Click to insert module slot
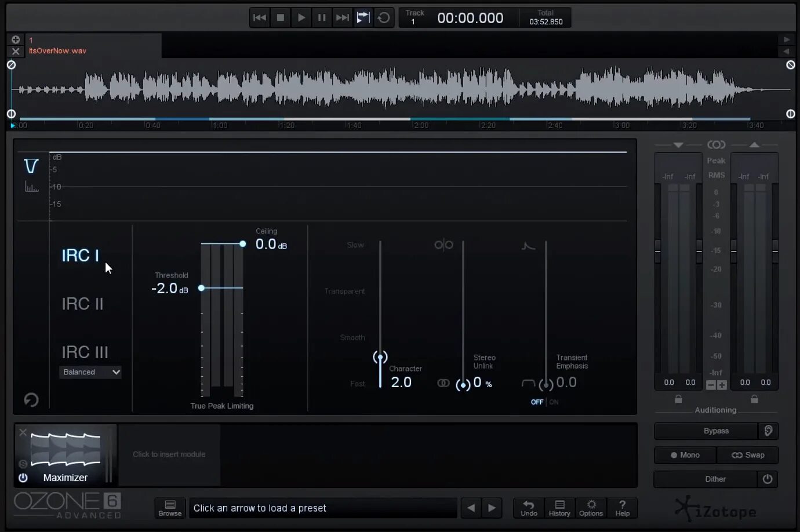Screen dimensions: 800x532 click(x=169, y=454)
